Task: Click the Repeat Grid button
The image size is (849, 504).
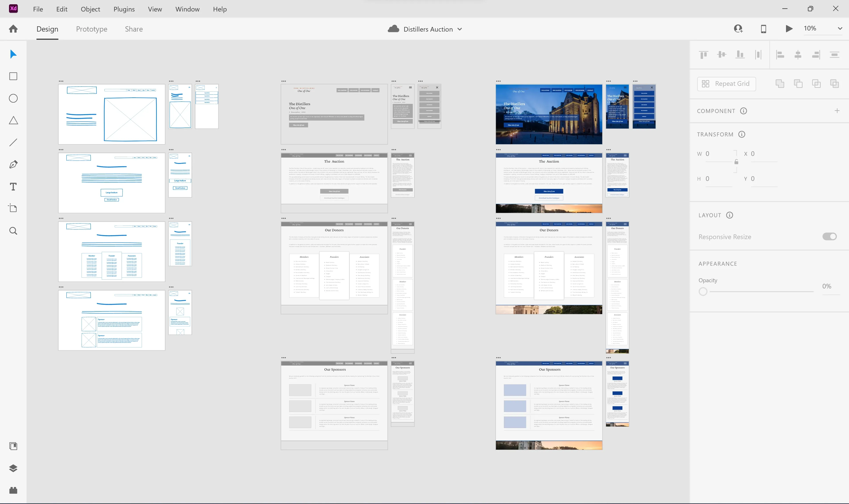Action: pyautogui.click(x=726, y=84)
